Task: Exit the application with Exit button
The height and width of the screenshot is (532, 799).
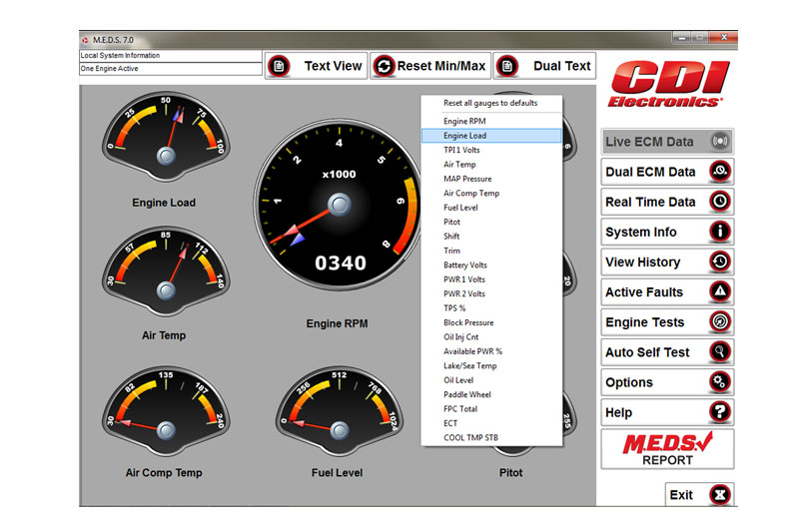Action: 699,495
